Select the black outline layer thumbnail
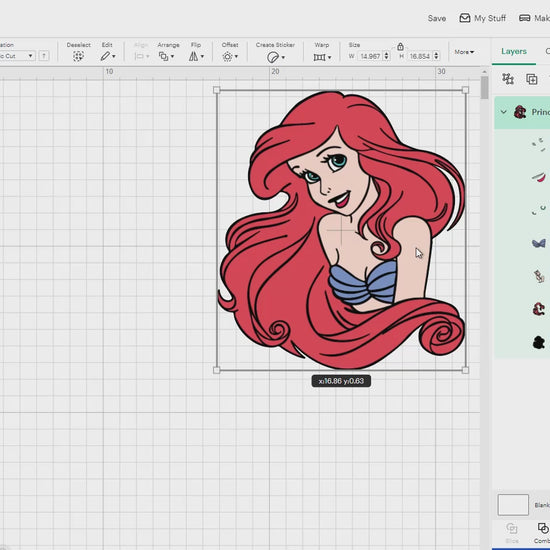550x550 pixels. click(539, 342)
